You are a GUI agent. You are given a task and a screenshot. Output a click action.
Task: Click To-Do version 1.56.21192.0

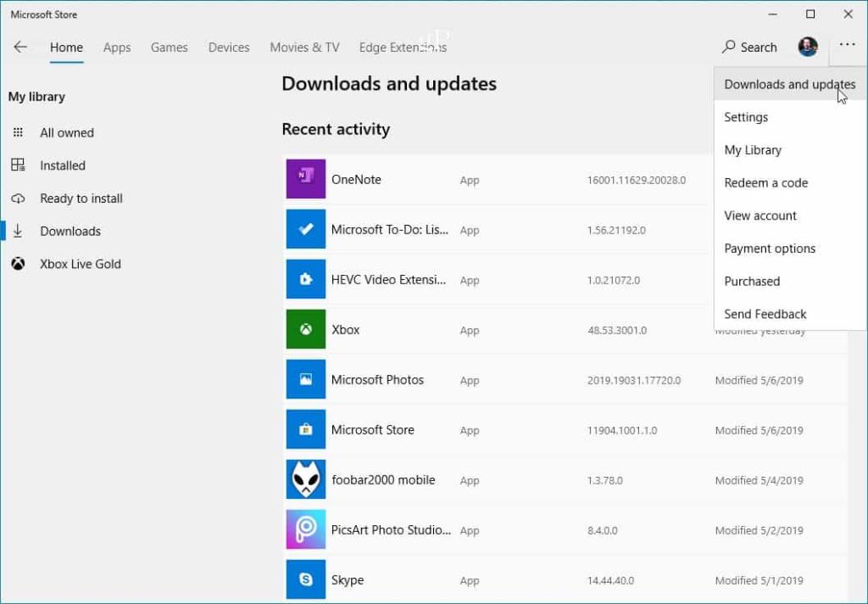pos(616,230)
